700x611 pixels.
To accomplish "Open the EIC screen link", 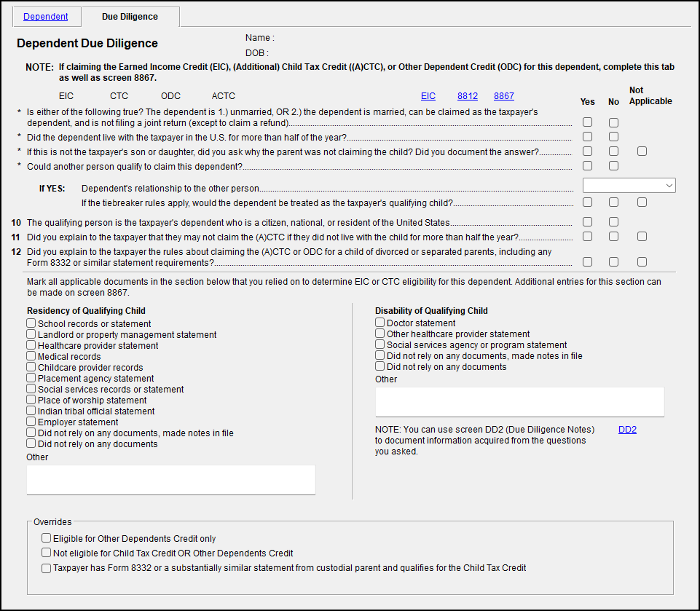I will coord(428,96).
